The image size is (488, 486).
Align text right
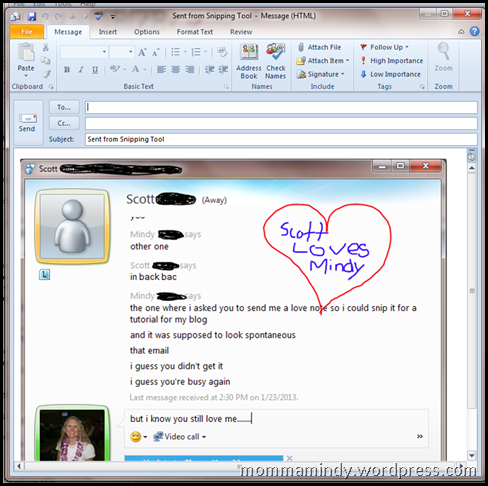(x=190, y=69)
